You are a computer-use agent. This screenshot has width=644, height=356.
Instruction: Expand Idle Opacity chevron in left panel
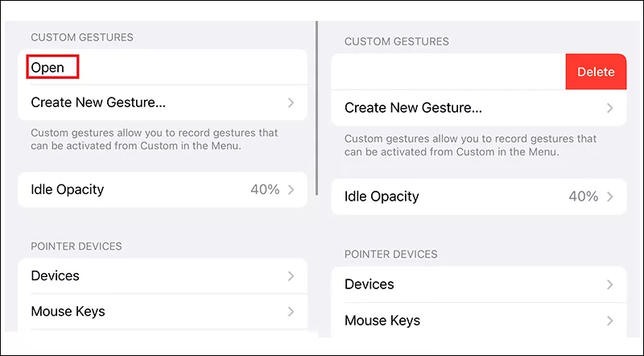point(291,190)
